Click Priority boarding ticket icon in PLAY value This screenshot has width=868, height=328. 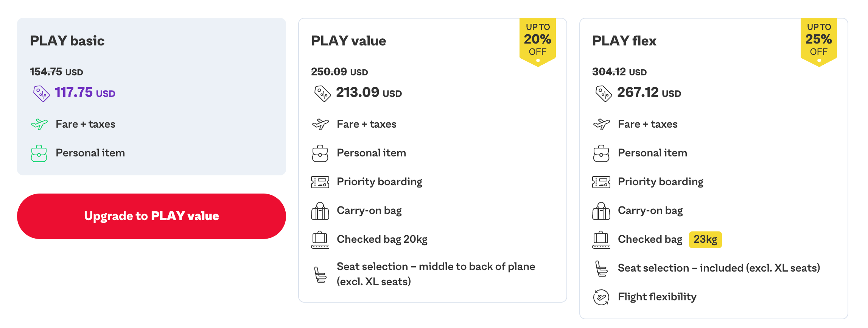tap(320, 182)
